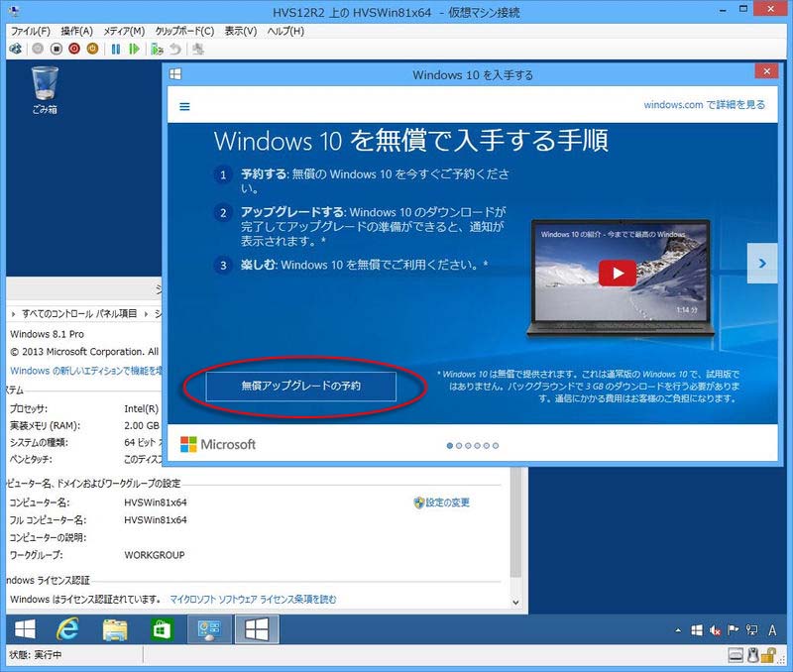
Task: Open the クリップボード(C) menu
Action: pyautogui.click(x=184, y=32)
